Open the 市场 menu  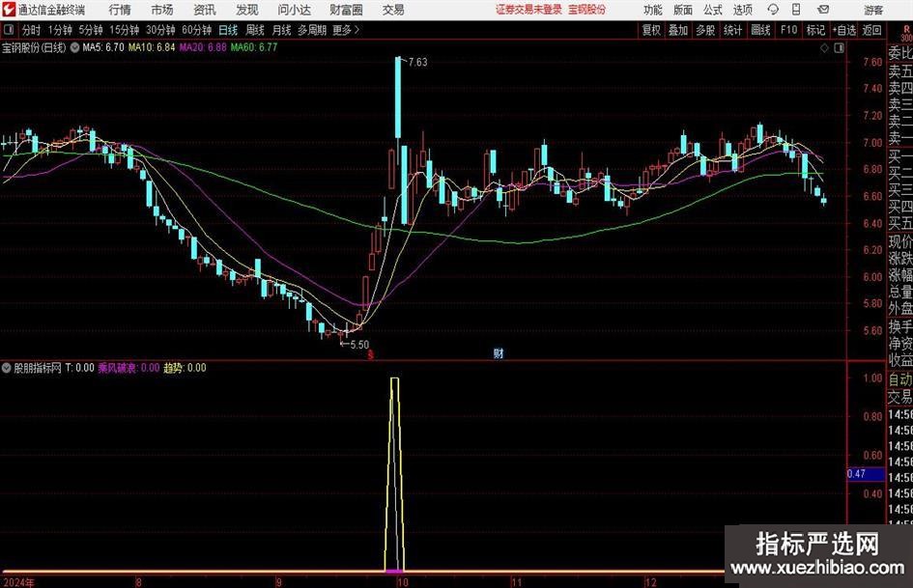click(x=162, y=10)
